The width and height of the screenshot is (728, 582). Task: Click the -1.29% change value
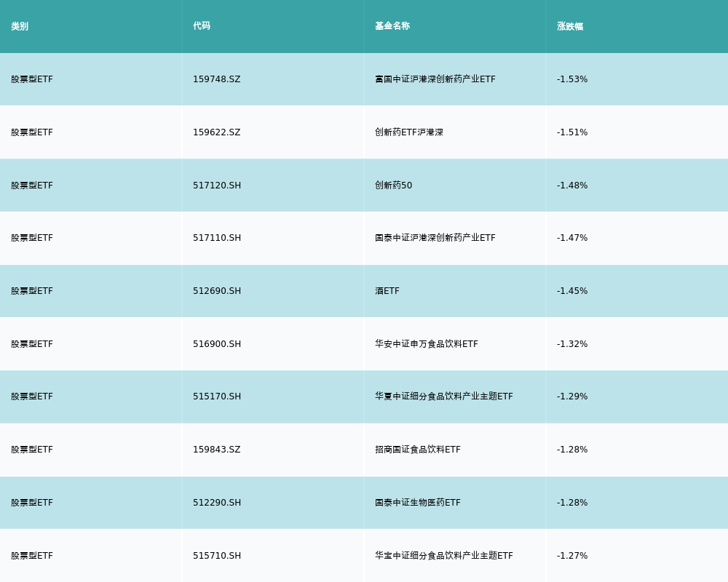572,396
